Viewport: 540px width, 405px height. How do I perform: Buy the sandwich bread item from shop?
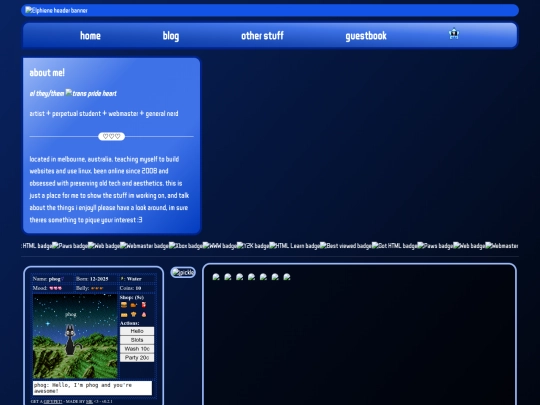124,314
